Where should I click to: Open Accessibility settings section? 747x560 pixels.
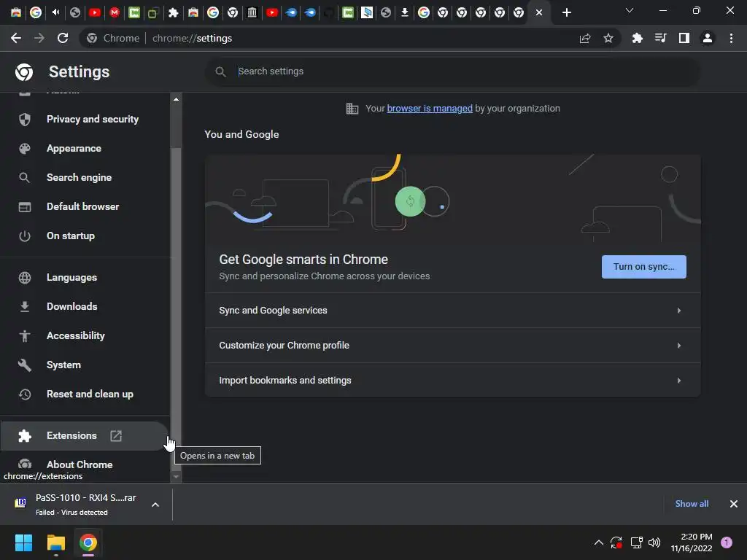[x=85, y=335]
